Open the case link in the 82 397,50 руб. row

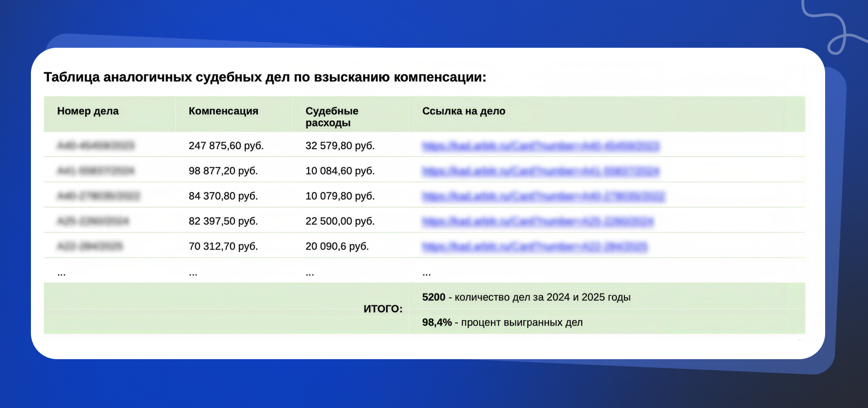[538, 221]
